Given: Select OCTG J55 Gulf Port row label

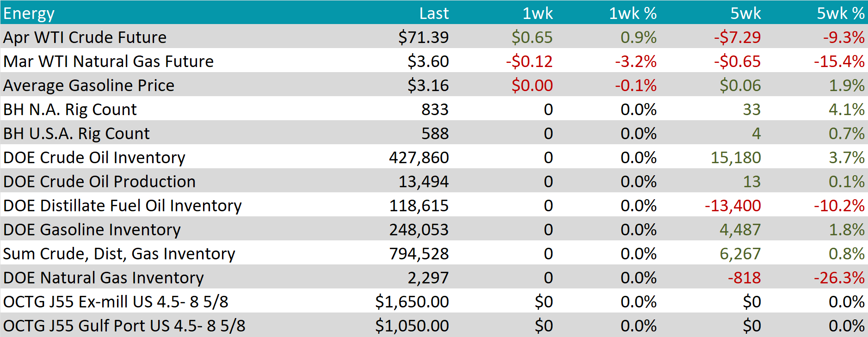Looking at the screenshot, I should tap(124, 326).
